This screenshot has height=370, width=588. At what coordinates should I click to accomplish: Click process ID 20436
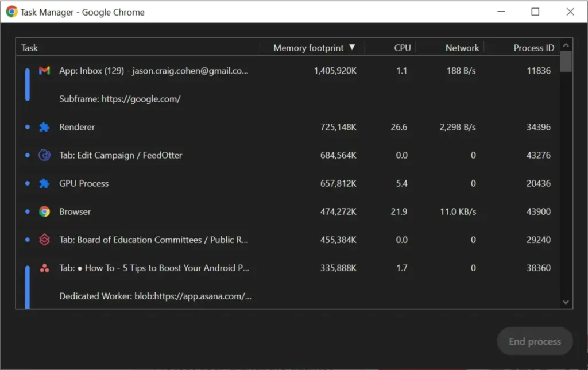tap(539, 183)
